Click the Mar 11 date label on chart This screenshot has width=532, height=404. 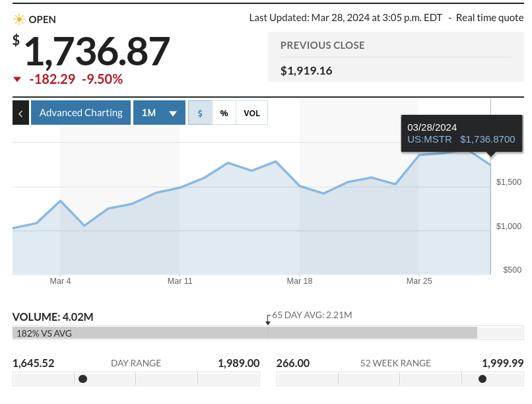tap(180, 281)
